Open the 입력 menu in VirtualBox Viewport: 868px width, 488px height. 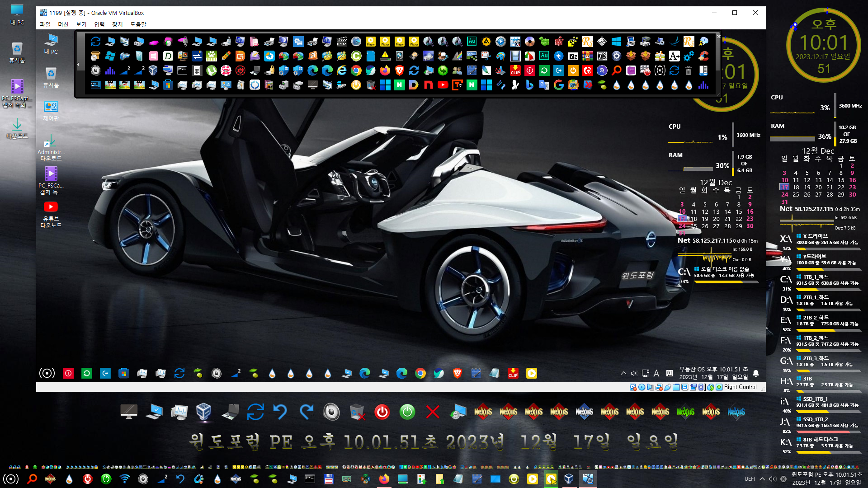tap(99, 24)
